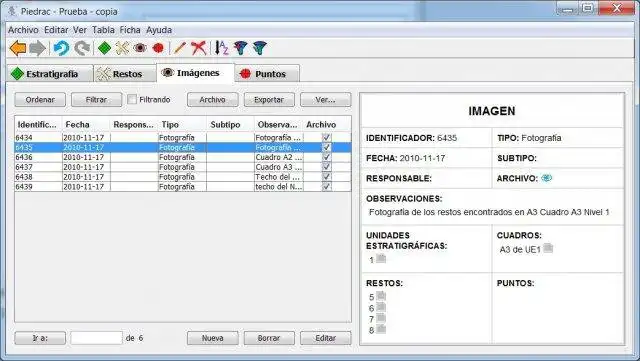
Task: Click the Filtrar button
Action: (96, 100)
